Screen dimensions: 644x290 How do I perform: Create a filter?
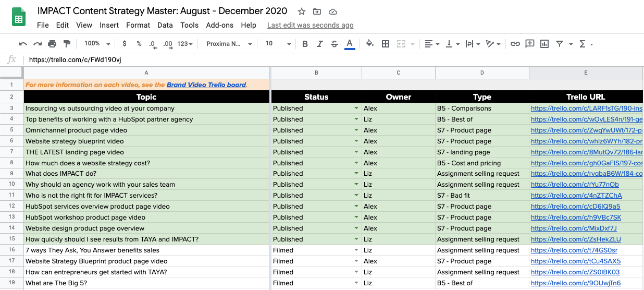[x=560, y=44]
